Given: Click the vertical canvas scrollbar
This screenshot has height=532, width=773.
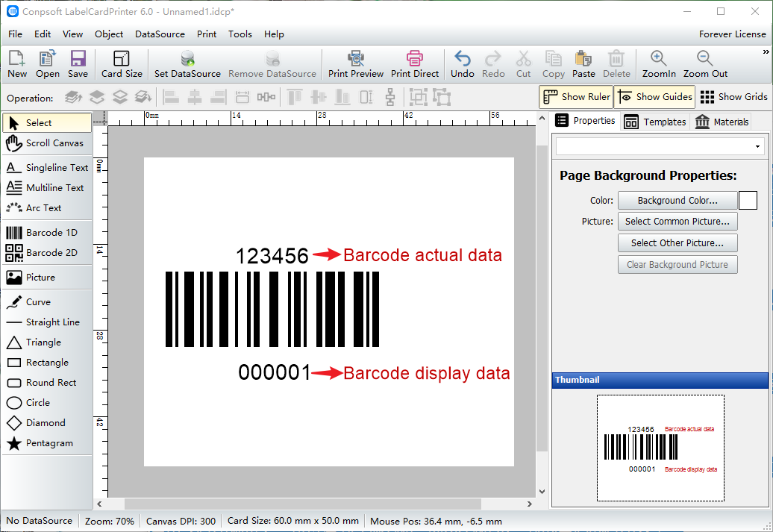Looking at the screenshot, I should (542, 298).
